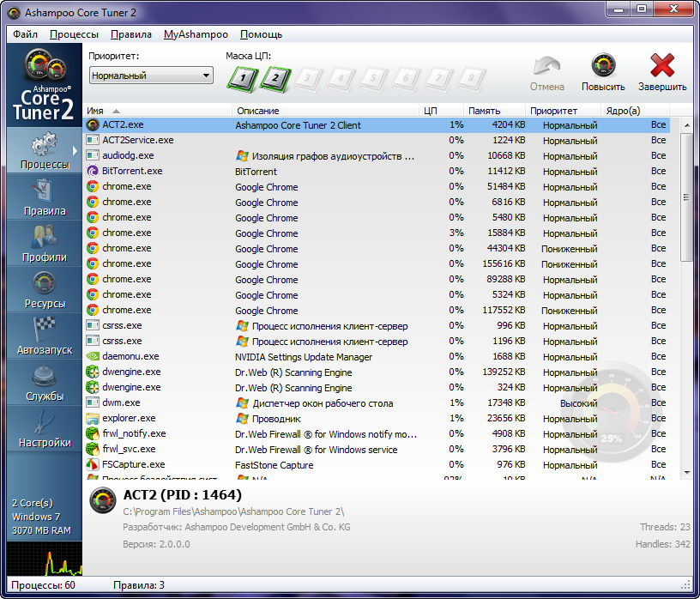Sort by the ЦП column header
The height and width of the screenshot is (599, 700).
point(442,111)
